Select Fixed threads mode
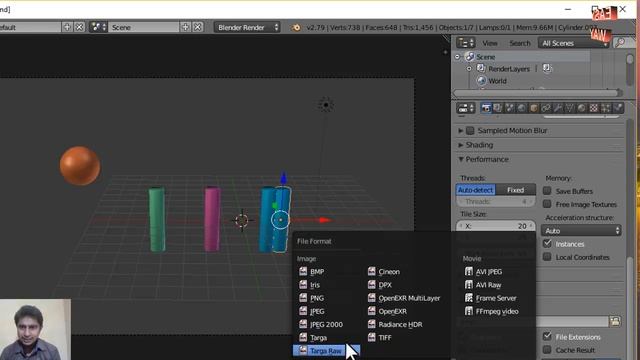 516,190
